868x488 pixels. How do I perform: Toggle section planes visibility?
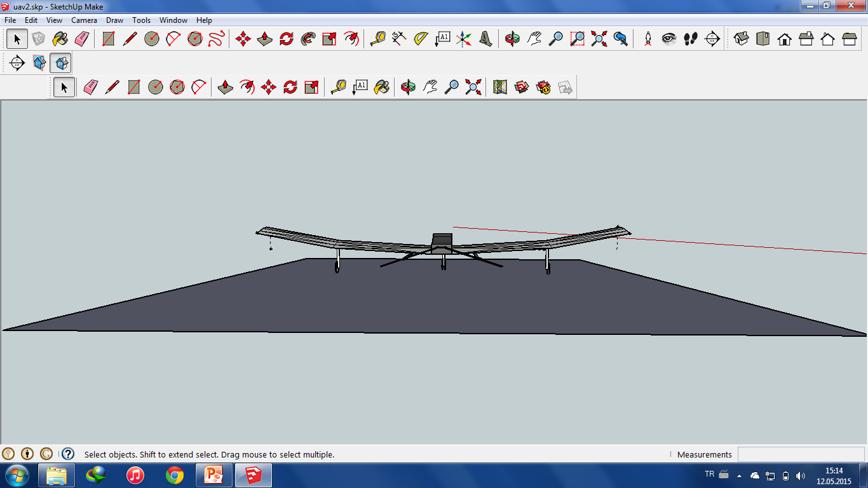point(38,64)
